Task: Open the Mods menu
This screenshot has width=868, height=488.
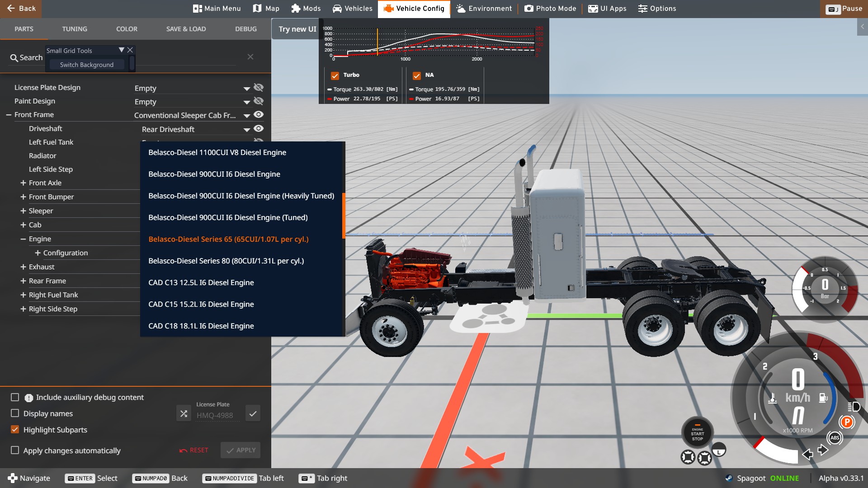Action: [x=306, y=9]
